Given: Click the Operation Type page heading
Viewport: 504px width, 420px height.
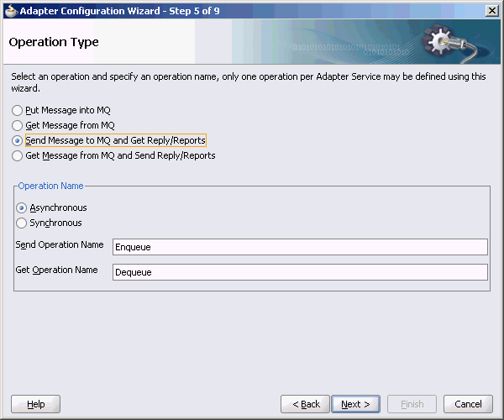Looking at the screenshot, I should 54,42.
